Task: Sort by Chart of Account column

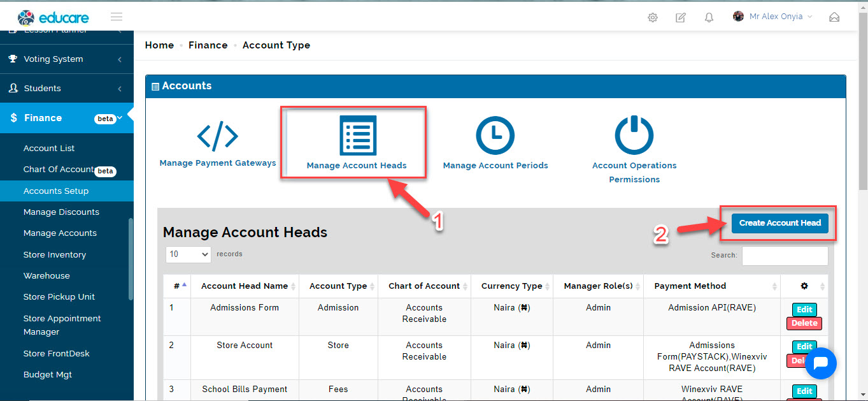Action: [x=424, y=286]
